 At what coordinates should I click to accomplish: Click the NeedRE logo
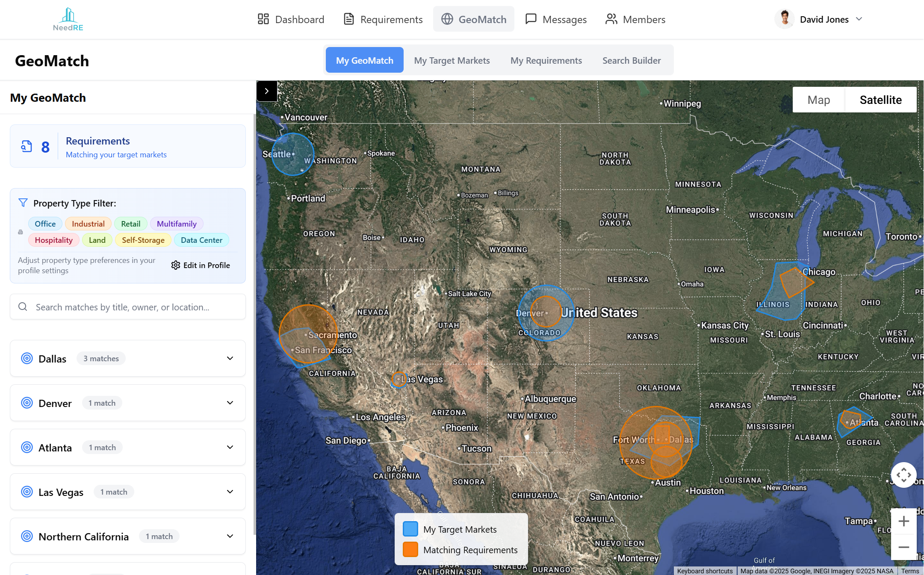pos(68,19)
